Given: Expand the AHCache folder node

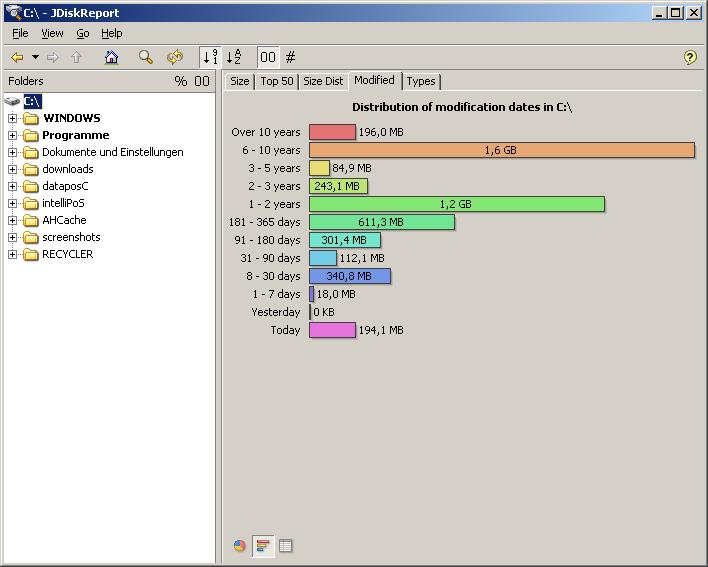Looking at the screenshot, I should pyautogui.click(x=12, y=220).
